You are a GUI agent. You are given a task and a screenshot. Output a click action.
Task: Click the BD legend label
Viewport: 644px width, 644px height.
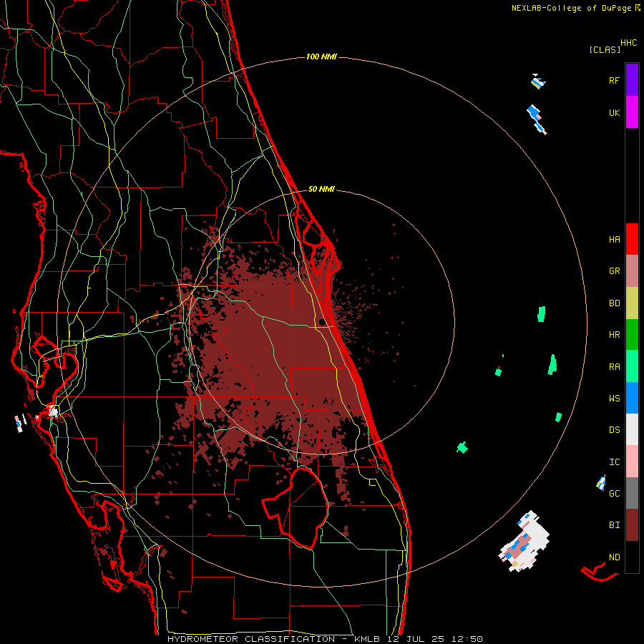[614, 303]
